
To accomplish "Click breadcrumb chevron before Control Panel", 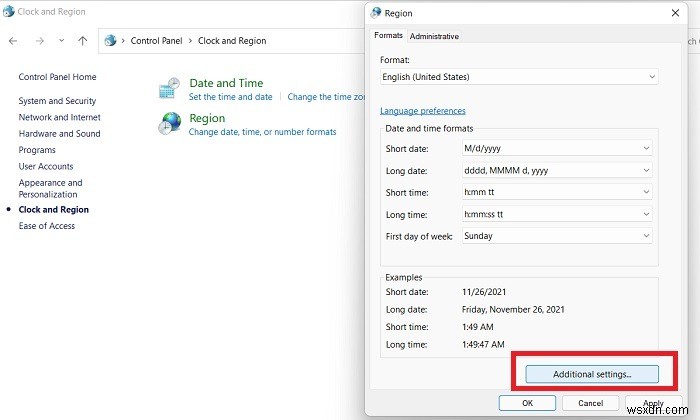I will [123, 41].
